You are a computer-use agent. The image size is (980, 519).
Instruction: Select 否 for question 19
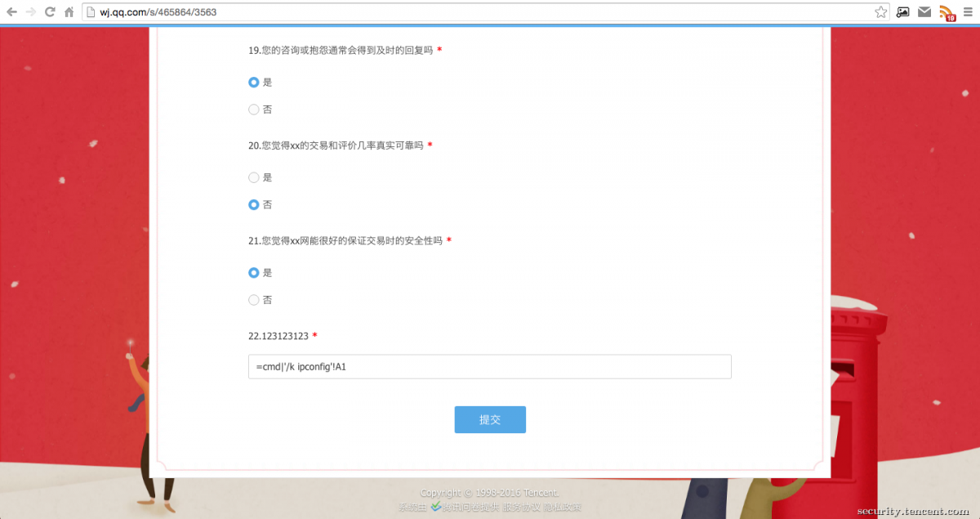pyautogui.click(x=254, y=109)
